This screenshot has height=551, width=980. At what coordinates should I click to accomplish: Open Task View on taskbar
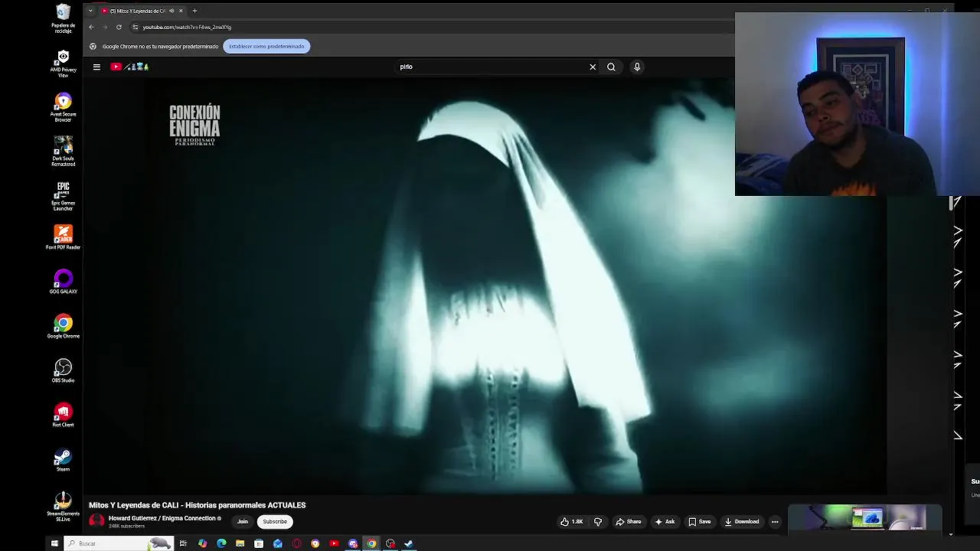[183, 543]
